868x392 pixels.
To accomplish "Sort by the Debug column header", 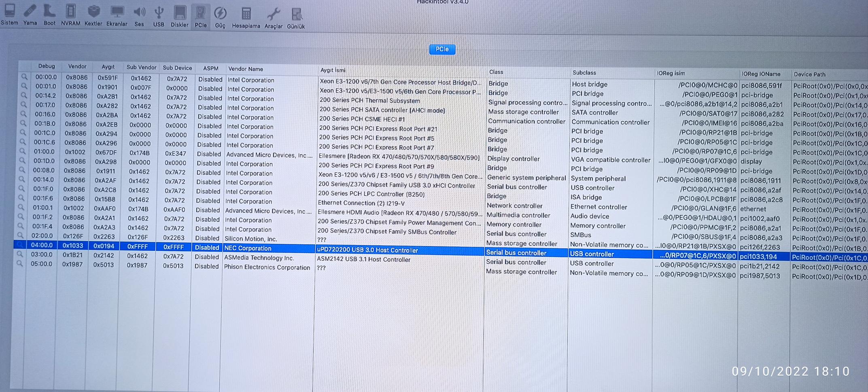I will pos(47,66).
